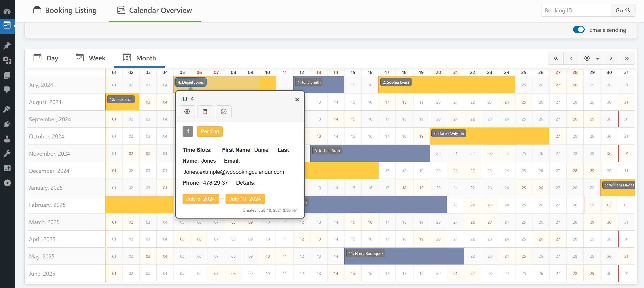
Task: Go to the next period with the right chevron
Action: (x=611, y=58)
